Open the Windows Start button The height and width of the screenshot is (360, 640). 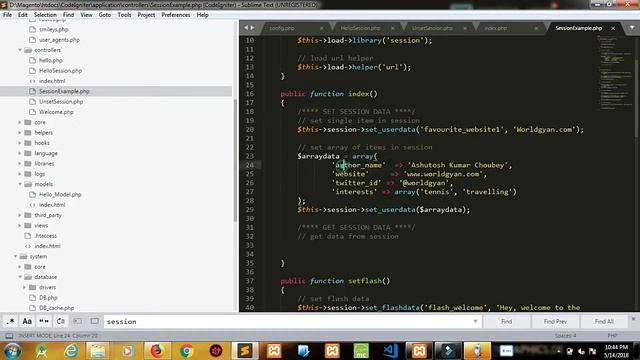click(x=12, y=351)
